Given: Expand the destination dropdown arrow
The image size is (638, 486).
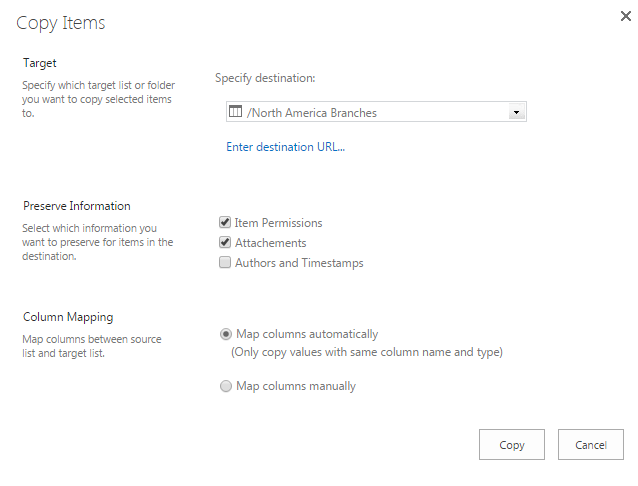Looking at the screenshot, I should tap(516, 112).
